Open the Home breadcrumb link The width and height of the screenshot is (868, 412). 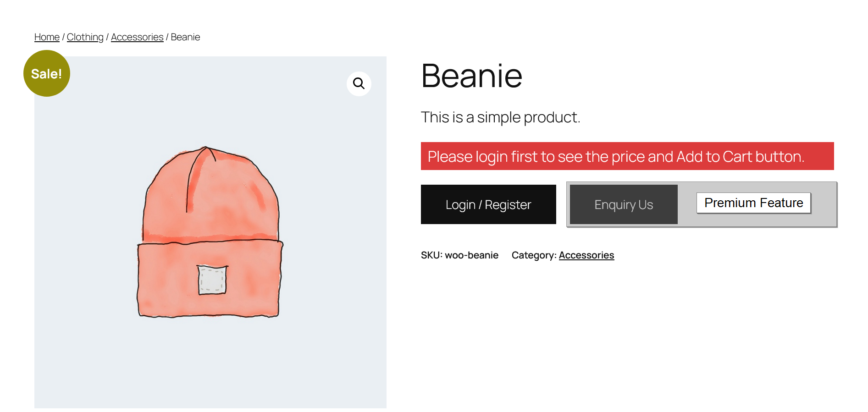point(47,37)
